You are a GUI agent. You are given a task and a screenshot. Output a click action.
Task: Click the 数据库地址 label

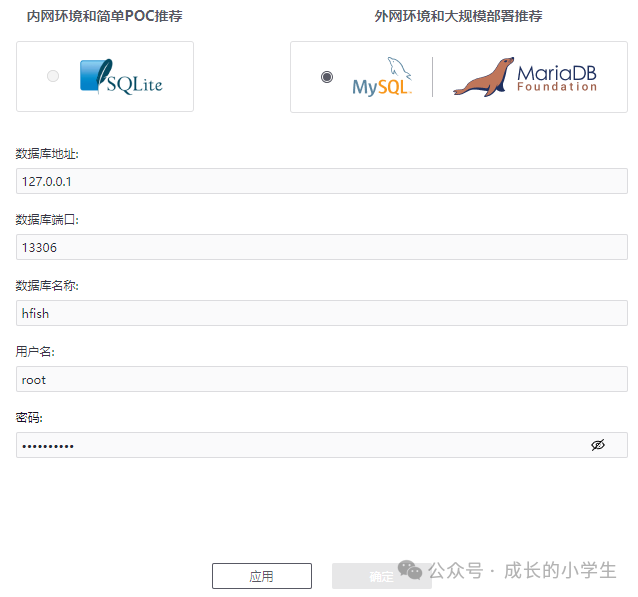[x=47, y=154]
